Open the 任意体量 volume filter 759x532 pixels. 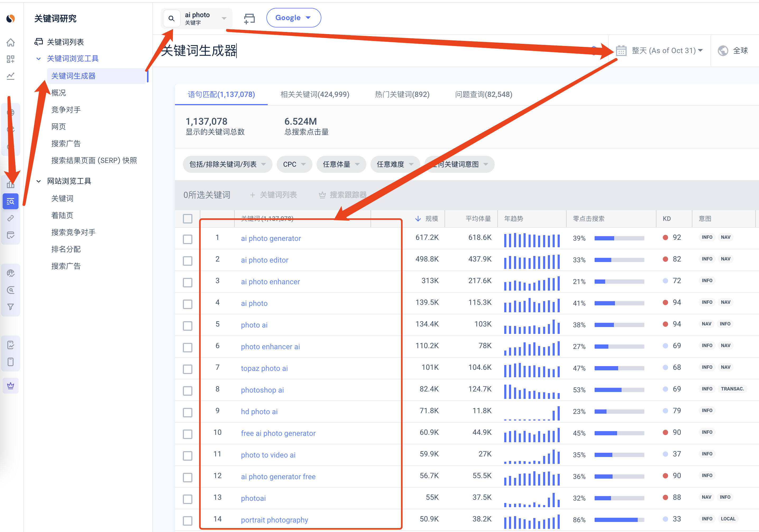tap(341, 164)
